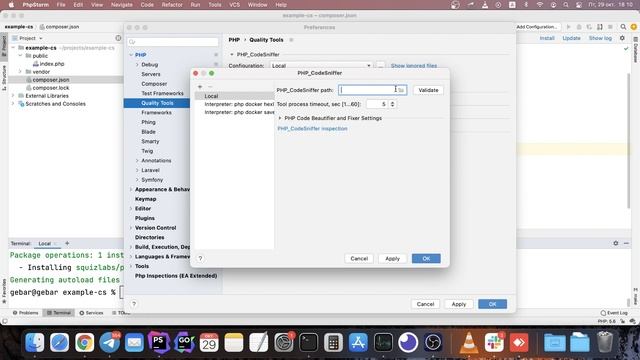Switch to the Services tool window tab

click(91, 313)
